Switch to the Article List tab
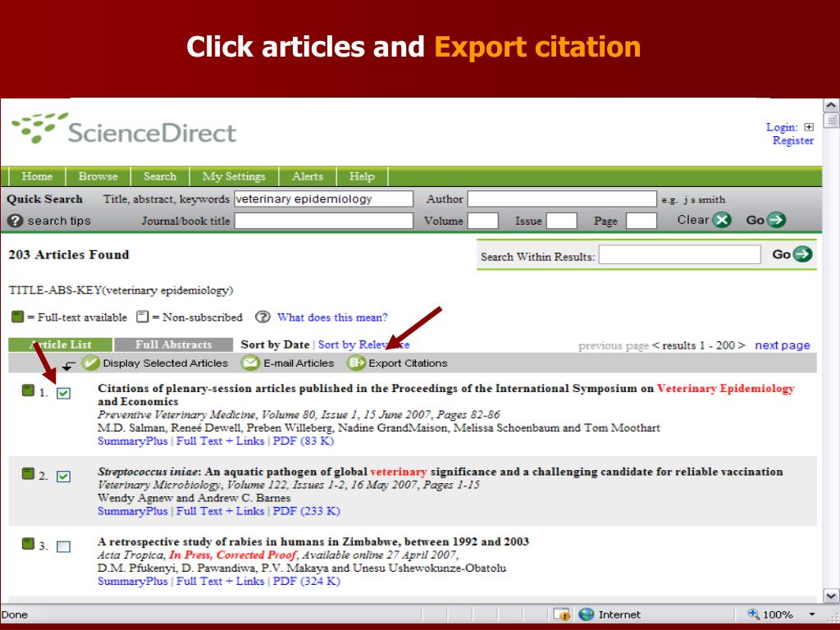This screenshot has width=840, height=630. coord(61,345)
